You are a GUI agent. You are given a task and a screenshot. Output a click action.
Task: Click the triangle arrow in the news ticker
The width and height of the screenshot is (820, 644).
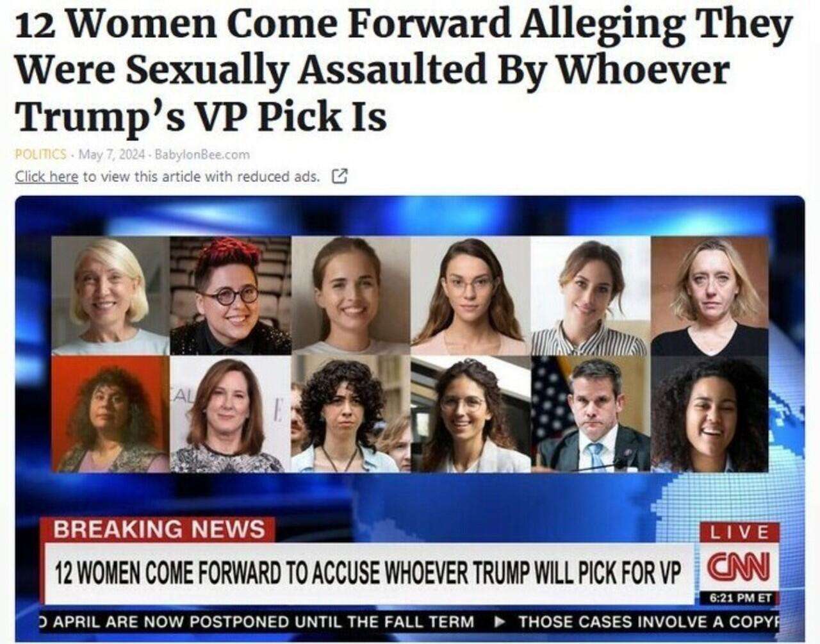(502, 622)
